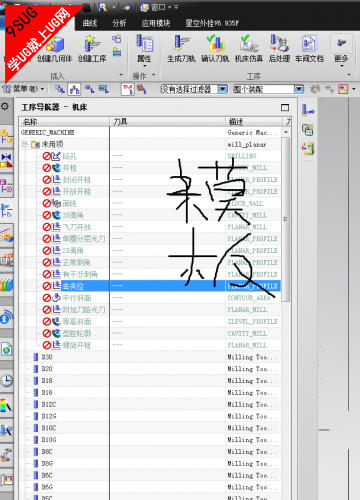Screen dimensions: 360x500
Task: Select the 封闭开粗 operation
Action: pyautogui.click(x=77, y=180)
